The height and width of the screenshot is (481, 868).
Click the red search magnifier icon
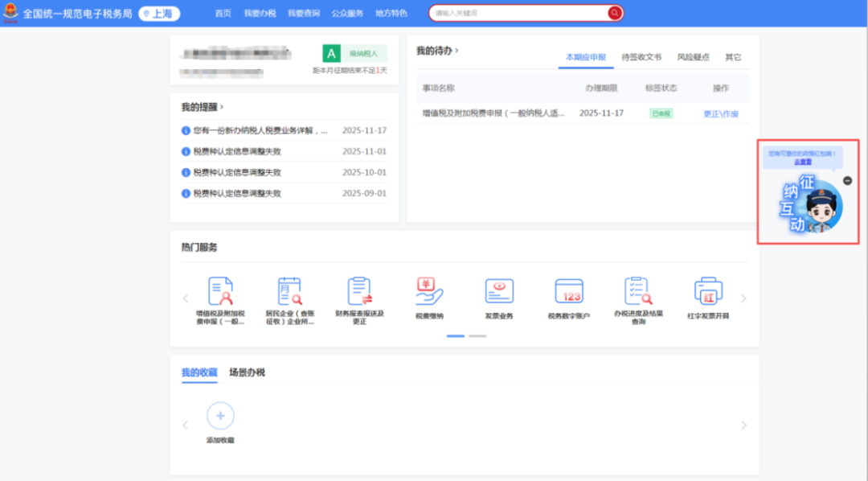point(614,13)
